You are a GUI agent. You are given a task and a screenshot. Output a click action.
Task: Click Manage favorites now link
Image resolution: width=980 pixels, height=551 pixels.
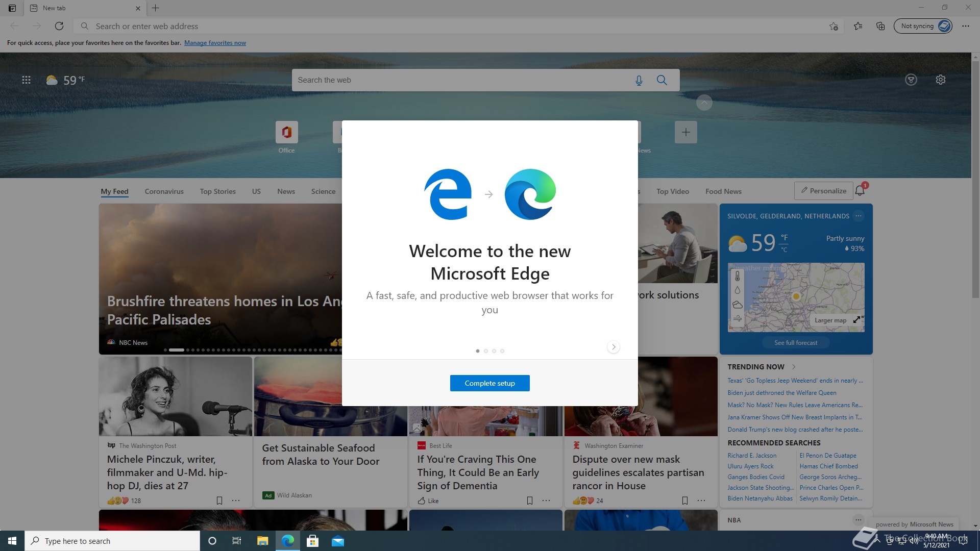coord(215,43)
